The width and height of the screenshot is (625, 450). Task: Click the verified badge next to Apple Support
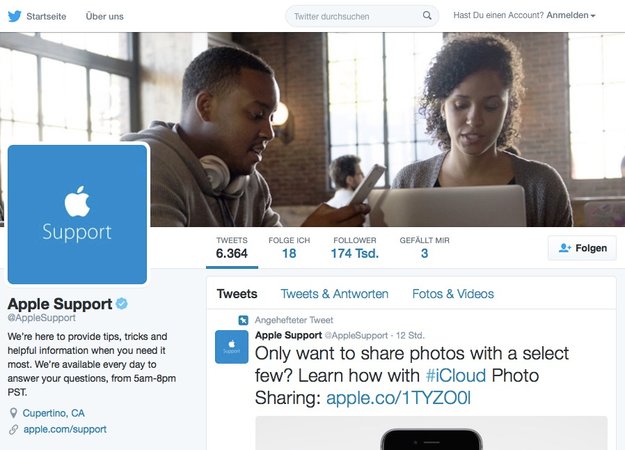pos(122,304)
